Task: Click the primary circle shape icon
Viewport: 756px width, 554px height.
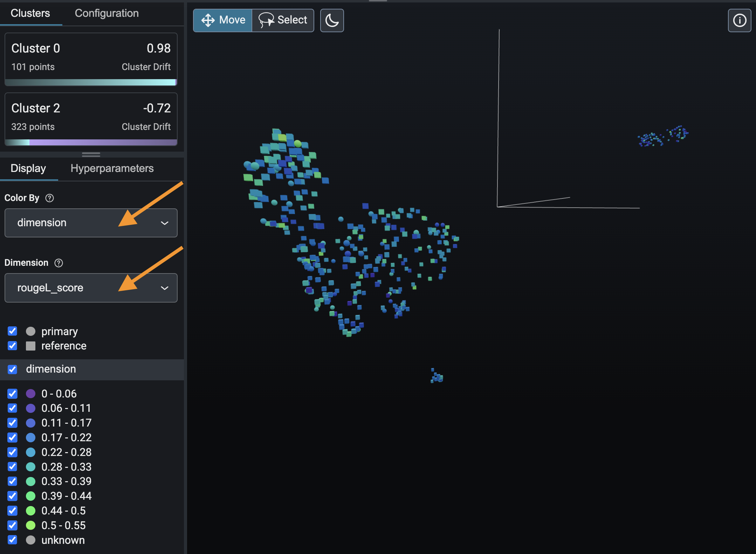Action: pos(31,331)
